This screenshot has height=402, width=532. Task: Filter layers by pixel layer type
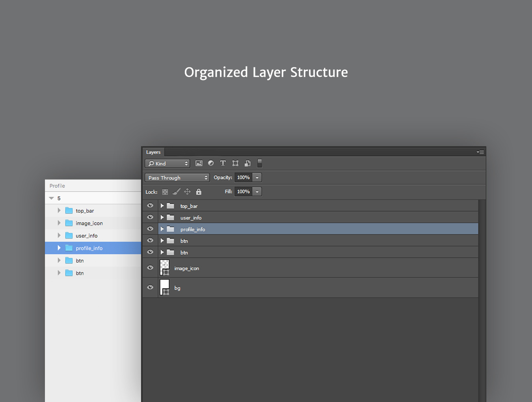pyautogui.click(x=199, y=163)
